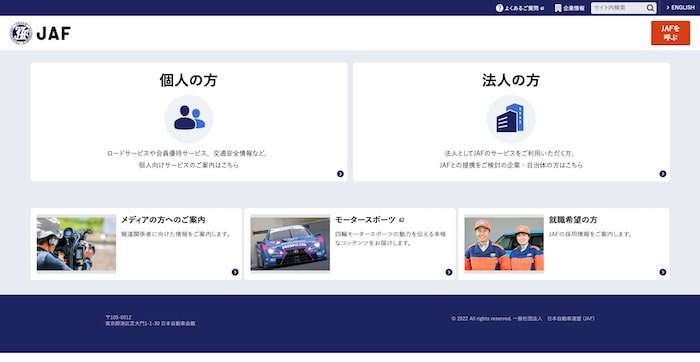Screen dimensions: 700x362
Task: Click arrow icon in モータースポーツ card
Action: click(449, 272)
